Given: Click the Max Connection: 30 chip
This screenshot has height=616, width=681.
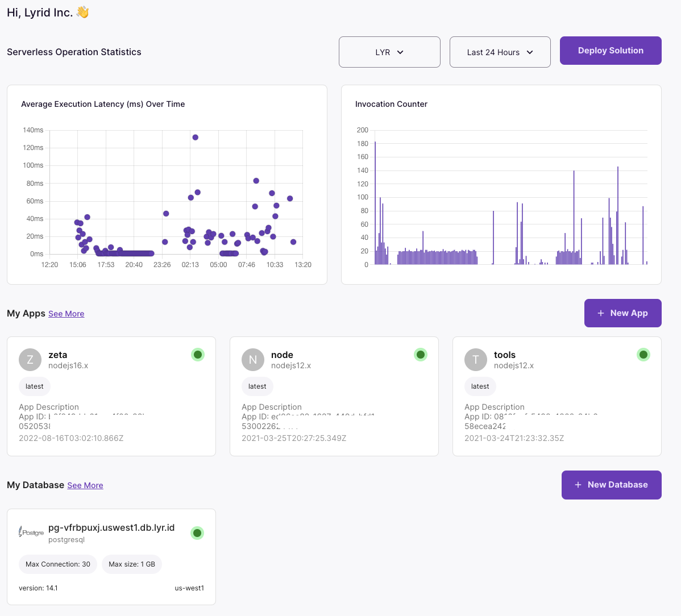Looking at the screenshot, I should pyautogui.click(x=58, y=564).
